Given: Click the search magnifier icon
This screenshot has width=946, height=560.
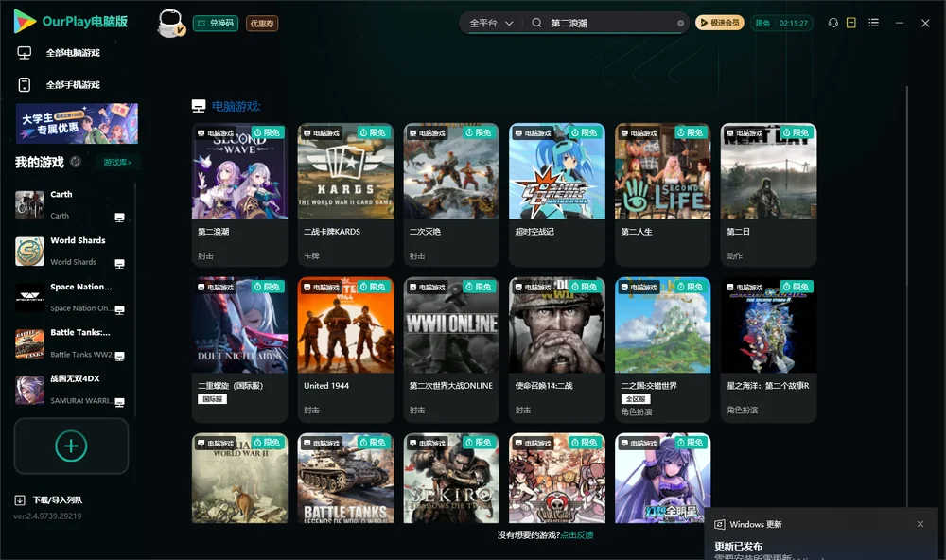Looking at the screenshot, I should [536, 23].
